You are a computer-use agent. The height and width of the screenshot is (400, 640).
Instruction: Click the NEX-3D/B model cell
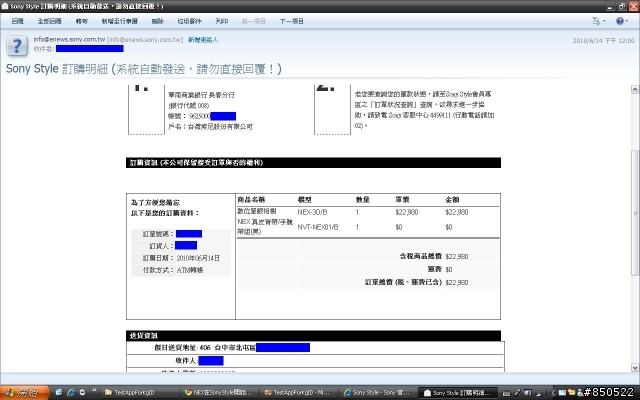pos(312,212)
